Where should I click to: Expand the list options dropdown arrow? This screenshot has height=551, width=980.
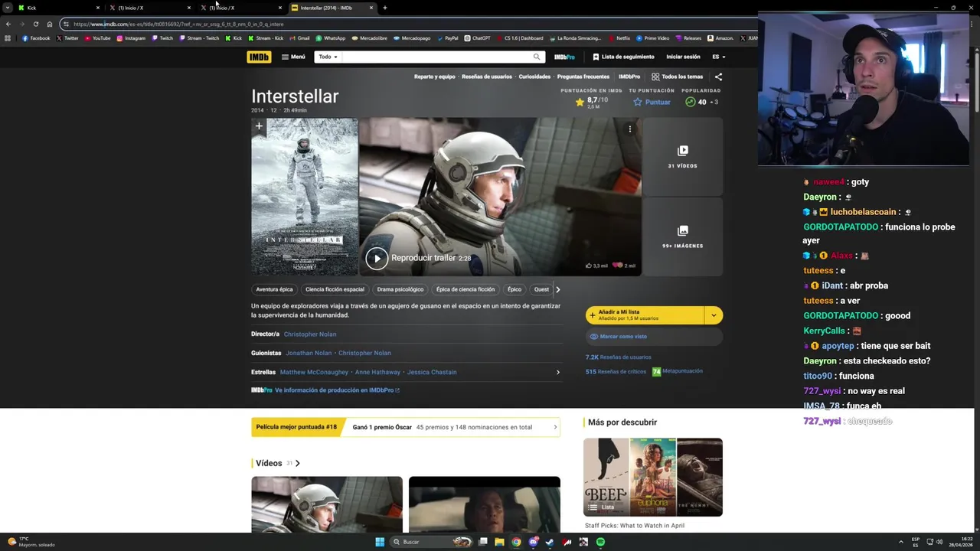(714, 315)
